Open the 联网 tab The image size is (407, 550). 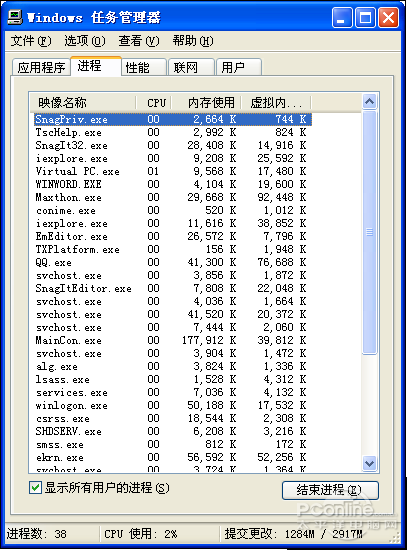coord(191,67)
